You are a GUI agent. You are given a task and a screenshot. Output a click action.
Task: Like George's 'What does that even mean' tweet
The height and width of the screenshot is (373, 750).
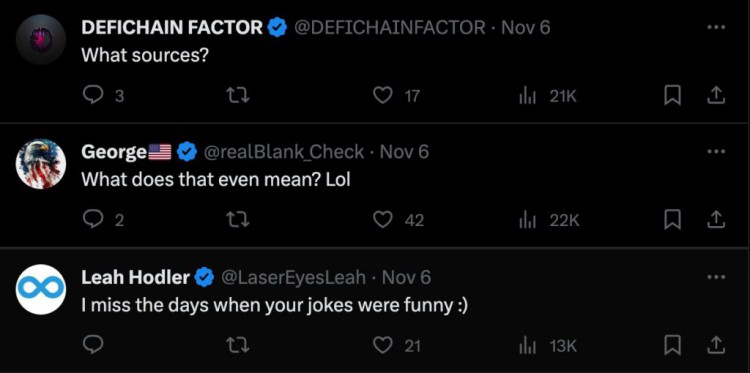pos(383,220)
